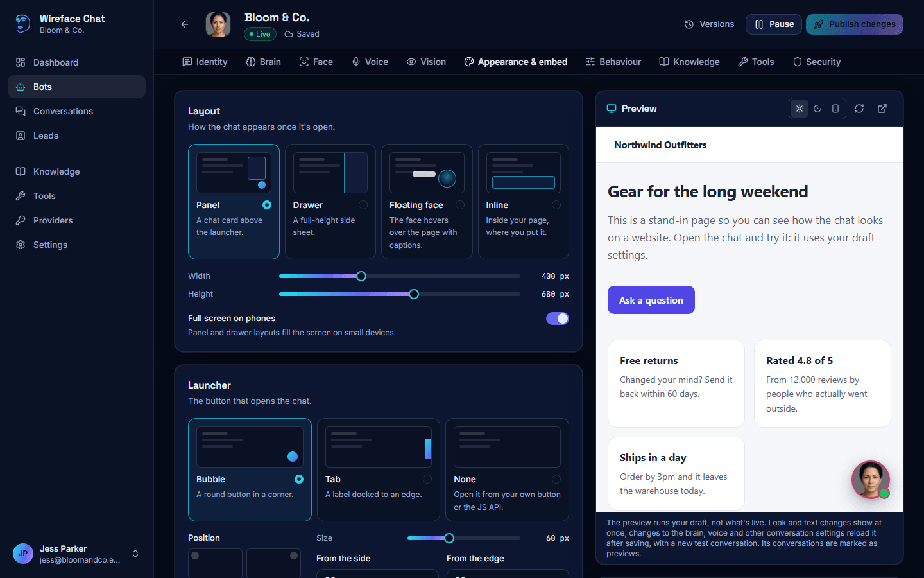
Task: Click the Wireface Chat logo
Action: [x=23, y=24]
